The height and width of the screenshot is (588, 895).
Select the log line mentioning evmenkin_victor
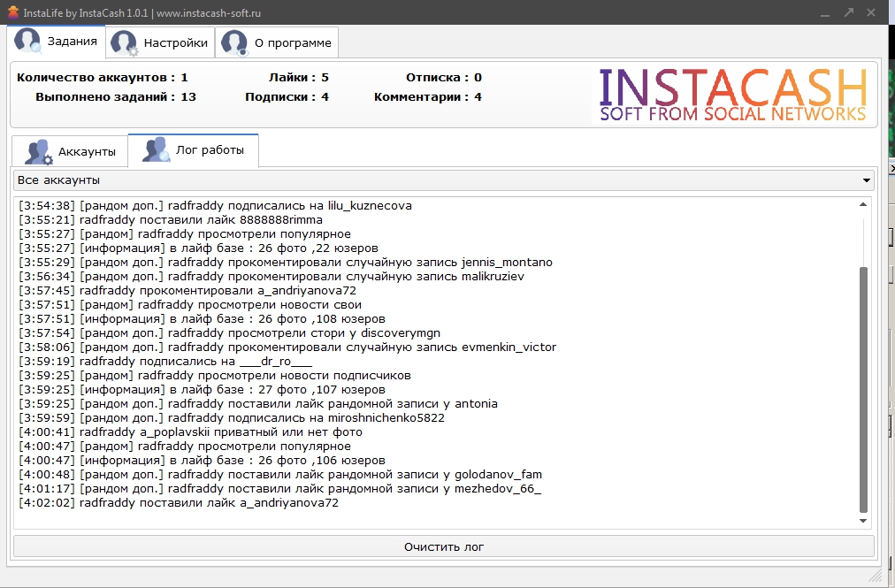tap(287, 347)
